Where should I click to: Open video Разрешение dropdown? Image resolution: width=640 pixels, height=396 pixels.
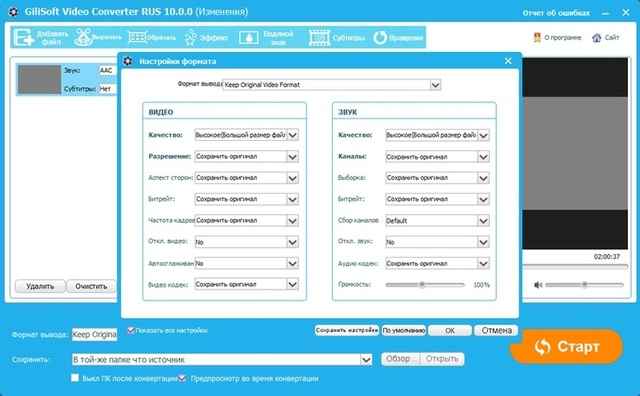tap(293, 156)
